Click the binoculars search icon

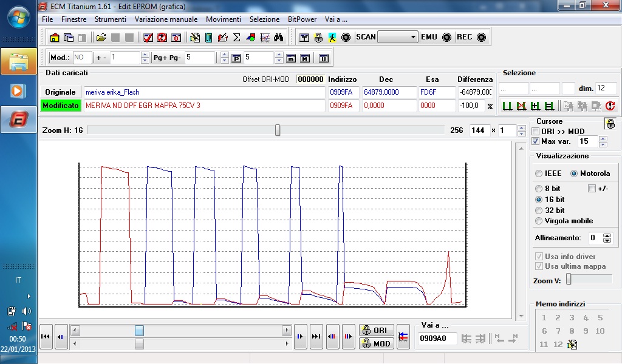278,37
